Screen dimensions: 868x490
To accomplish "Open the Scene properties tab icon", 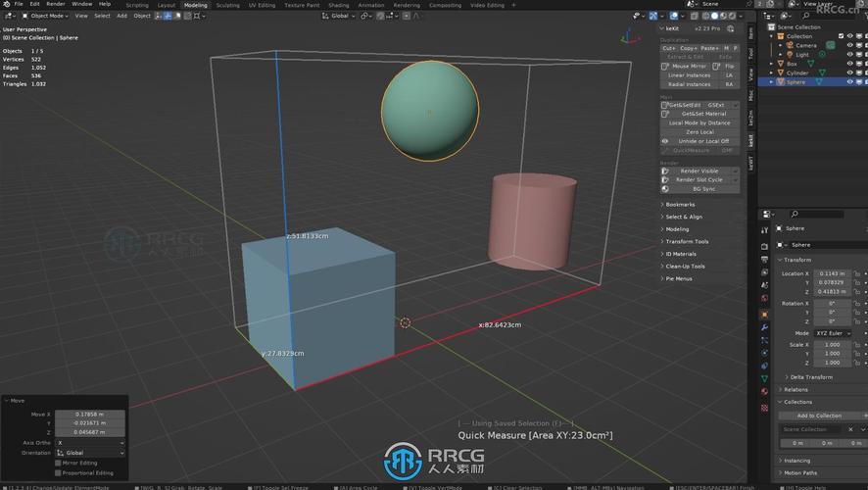I will [764, 285].
